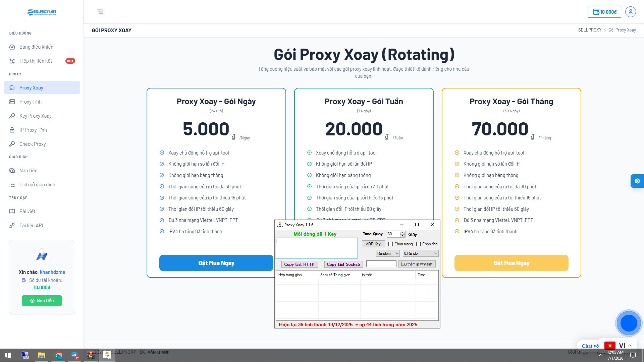Click the green Nạp tiền button
This screenshot has width=644, height=362.
(42, 301)
